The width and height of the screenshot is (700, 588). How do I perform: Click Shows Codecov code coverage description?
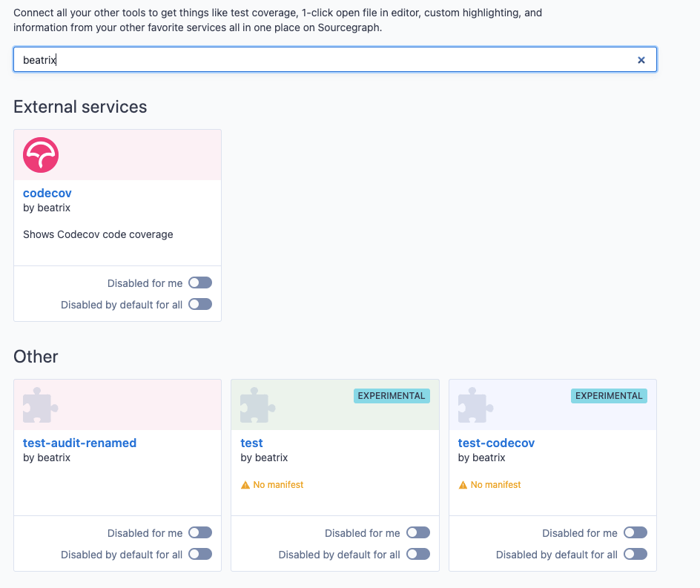click(98, 234)
